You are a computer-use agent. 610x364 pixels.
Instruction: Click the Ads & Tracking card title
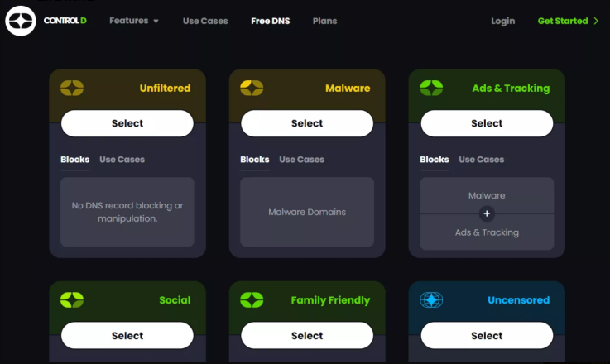[x=511, y=89]
